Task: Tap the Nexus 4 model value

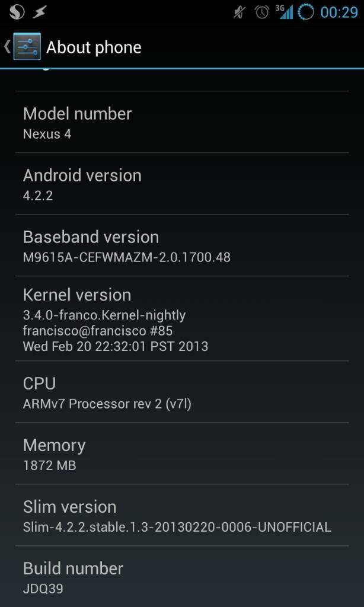Action: (47, 134)
